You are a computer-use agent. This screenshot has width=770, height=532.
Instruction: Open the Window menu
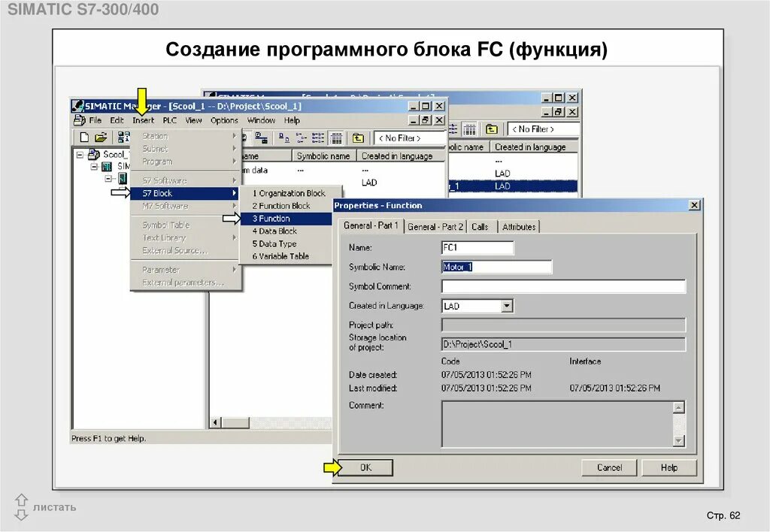[x=261, y=120]
